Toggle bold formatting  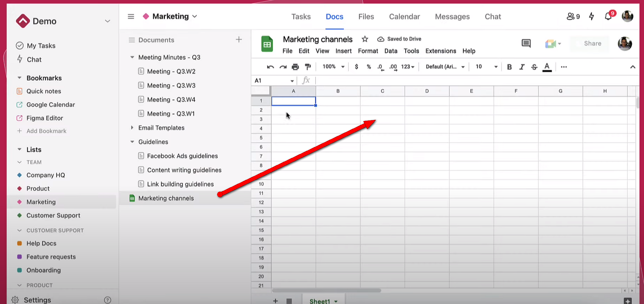click(x=509, y=67)
